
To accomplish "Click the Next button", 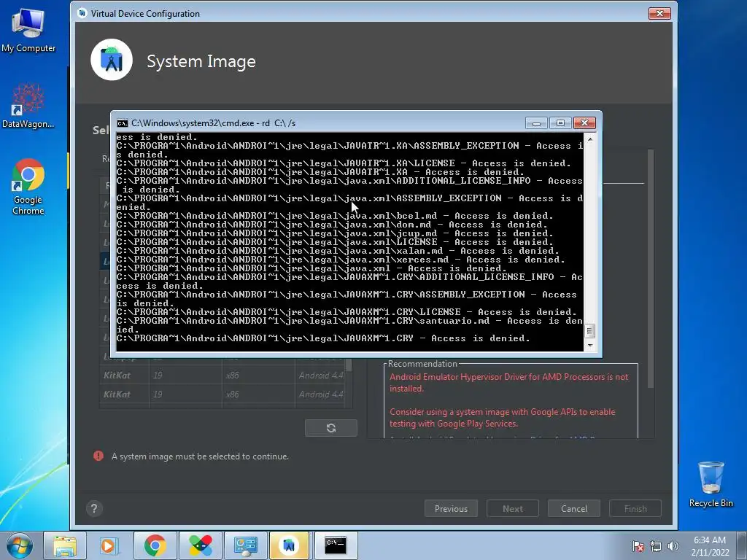I will click(x=513, y=508).
